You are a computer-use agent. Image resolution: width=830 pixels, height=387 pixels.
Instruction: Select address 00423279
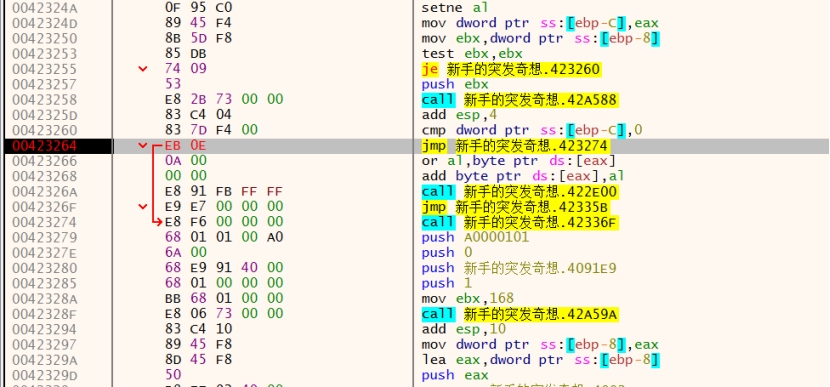(x=44, y=238)
